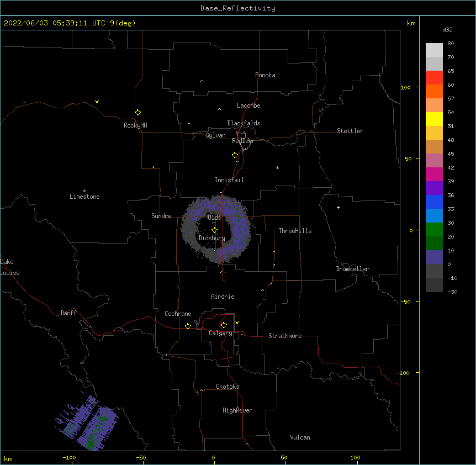Screen dimensions: 476x465
Task: Click the Blackfalds city label
Action: 244,123
